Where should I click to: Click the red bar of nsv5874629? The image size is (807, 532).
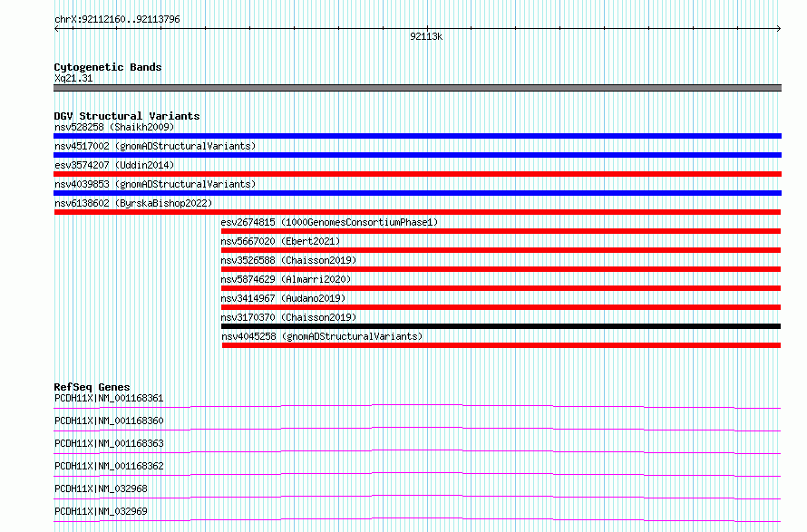(501, 288)
